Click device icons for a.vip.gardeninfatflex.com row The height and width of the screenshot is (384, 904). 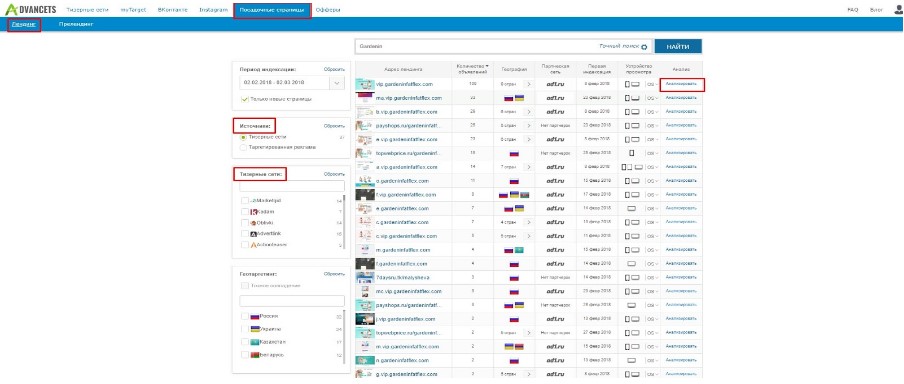click(632, 167)
